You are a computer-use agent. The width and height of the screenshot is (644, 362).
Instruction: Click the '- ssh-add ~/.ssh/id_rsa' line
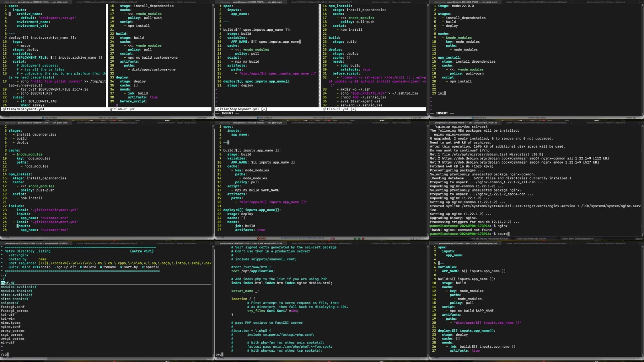[x=360, y=105]
